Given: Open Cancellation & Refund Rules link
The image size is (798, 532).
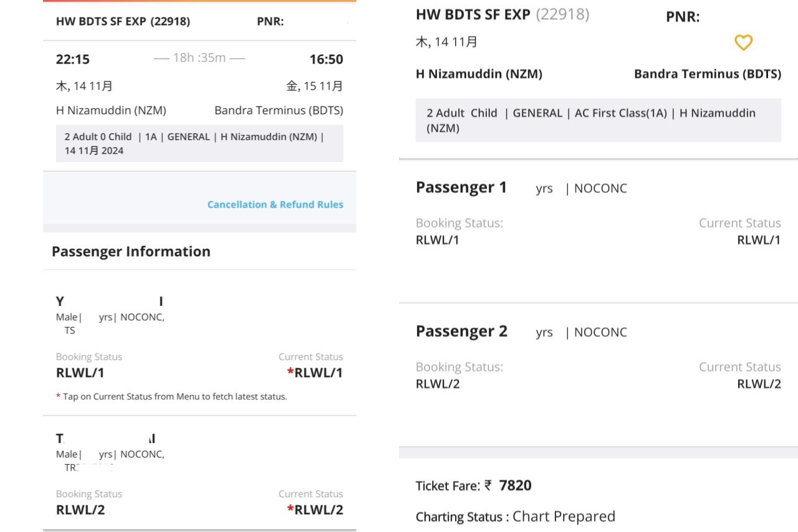Looking at the screenshot, I should coord(275,204).
